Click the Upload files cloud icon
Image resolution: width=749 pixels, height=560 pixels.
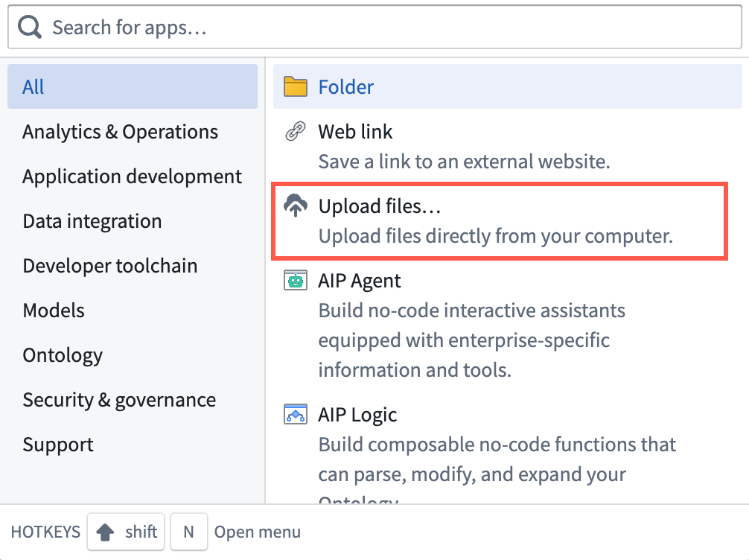coord(295,206)
